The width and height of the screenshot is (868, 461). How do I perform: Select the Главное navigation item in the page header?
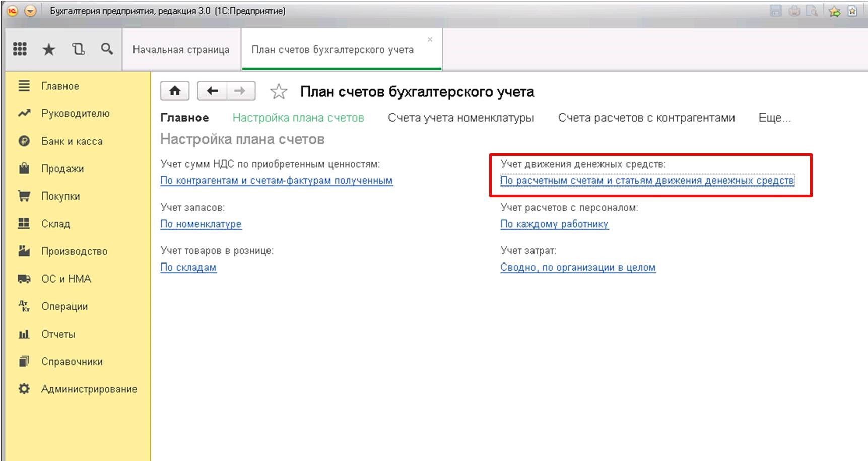click(184, 118)
